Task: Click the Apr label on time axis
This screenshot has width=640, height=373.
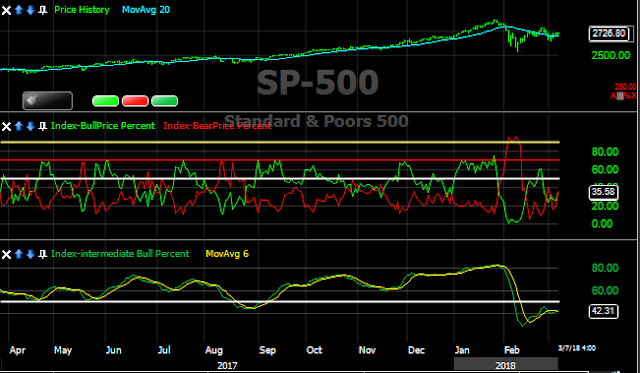Action: coord(18,350)
